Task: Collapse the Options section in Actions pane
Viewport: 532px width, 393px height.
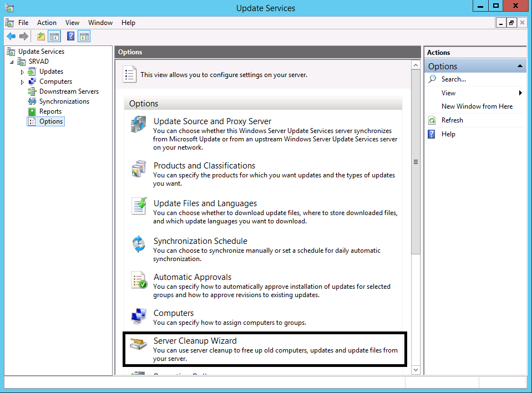Action: coord(520,66)
